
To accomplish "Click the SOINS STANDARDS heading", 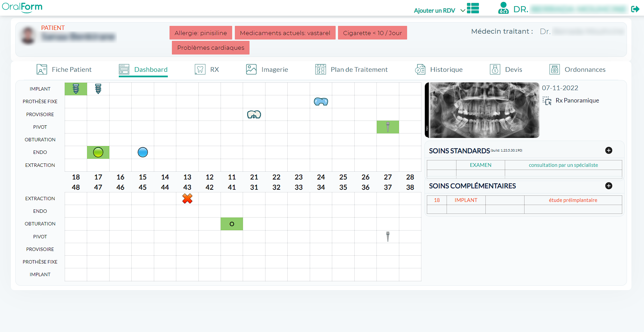I will tap(459, 151).
